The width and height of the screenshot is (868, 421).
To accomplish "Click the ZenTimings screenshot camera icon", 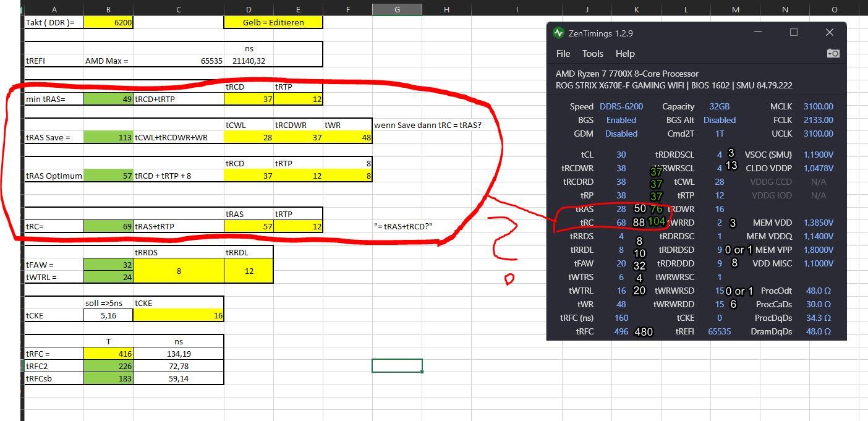I will coord(833,54).
